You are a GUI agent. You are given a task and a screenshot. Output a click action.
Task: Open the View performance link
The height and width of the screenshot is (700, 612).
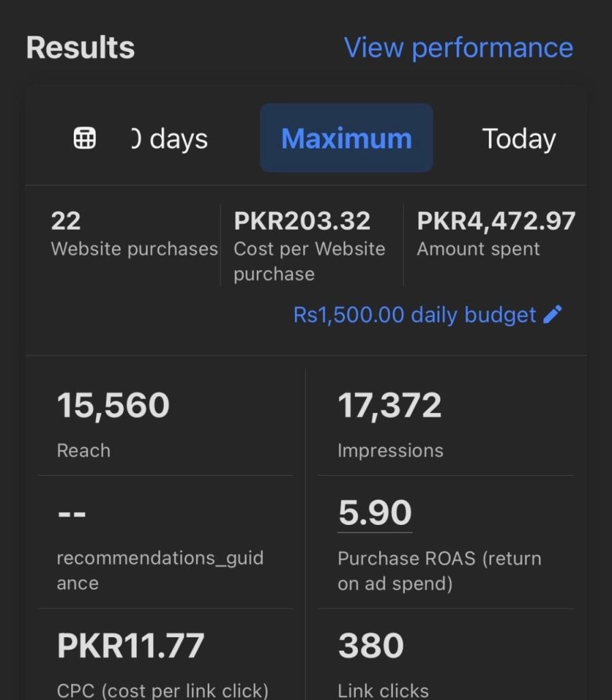[x=458, y=48]
